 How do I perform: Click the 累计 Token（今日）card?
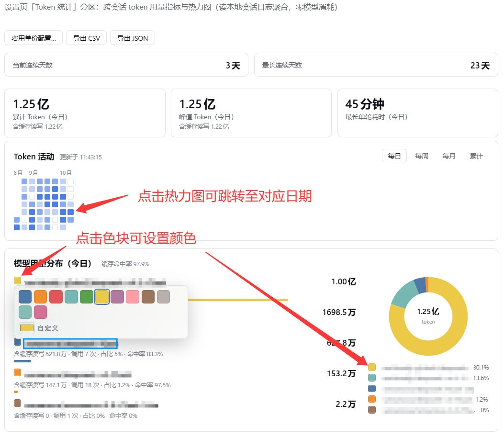[x=85, y=113]
